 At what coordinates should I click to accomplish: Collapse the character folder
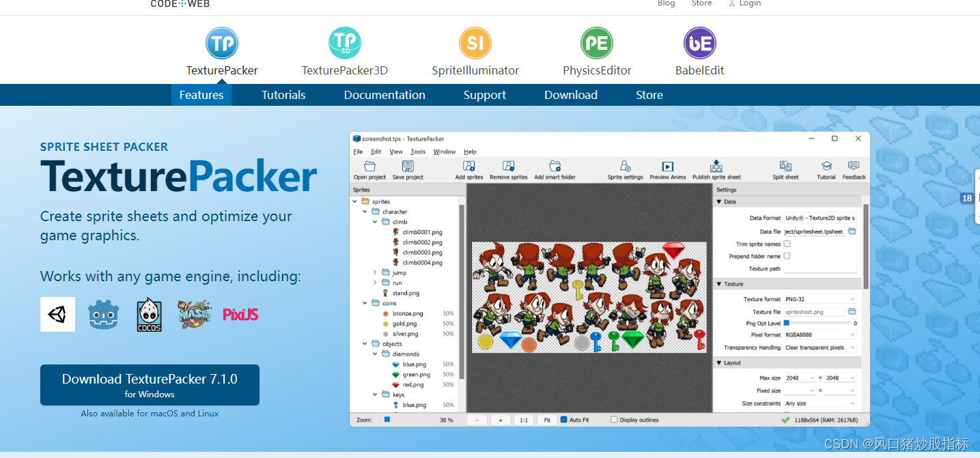(365, 212)
